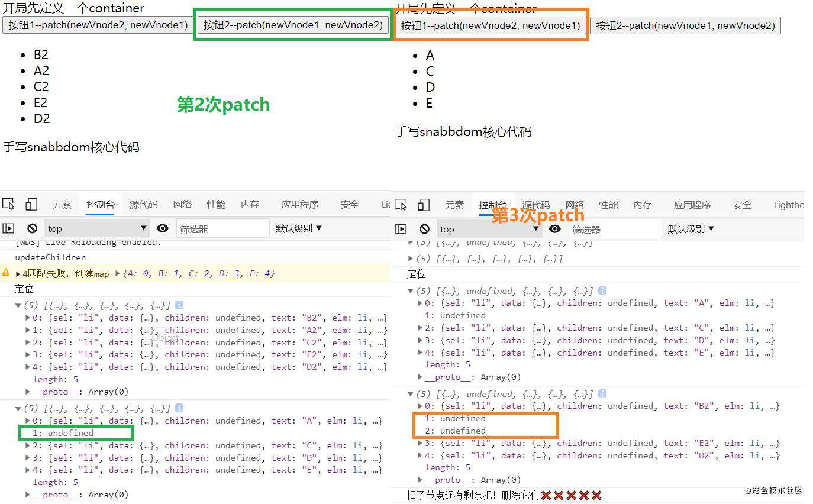The width and height of the screenshot is (813, 504).
Task: Expand the li row with text B2, left console
Action: point(28,318)
